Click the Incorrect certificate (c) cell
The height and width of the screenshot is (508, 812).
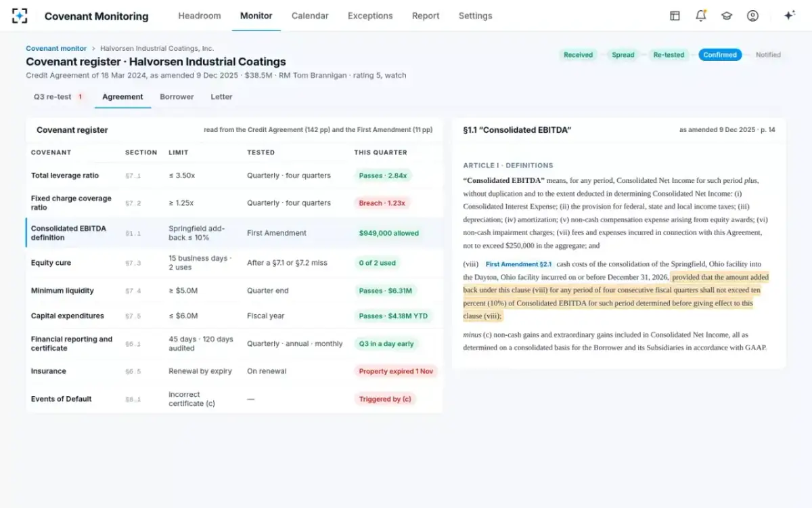pyautogui.click(x=191, y=399)
